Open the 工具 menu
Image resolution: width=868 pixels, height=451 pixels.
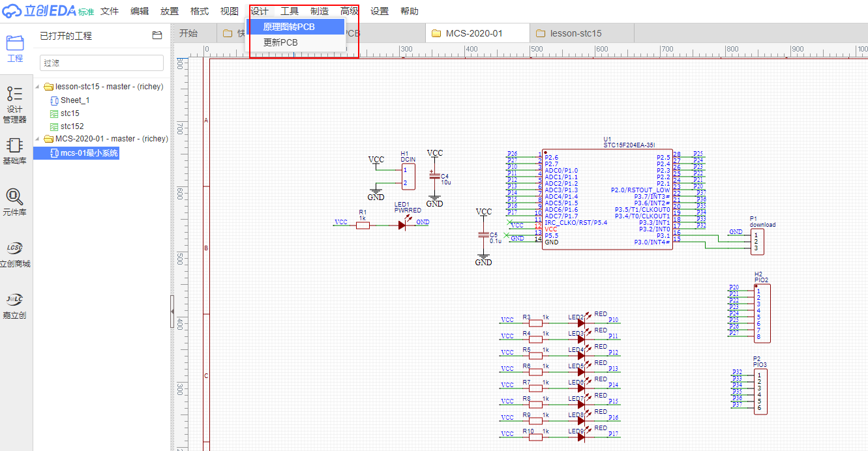point(290,11)
